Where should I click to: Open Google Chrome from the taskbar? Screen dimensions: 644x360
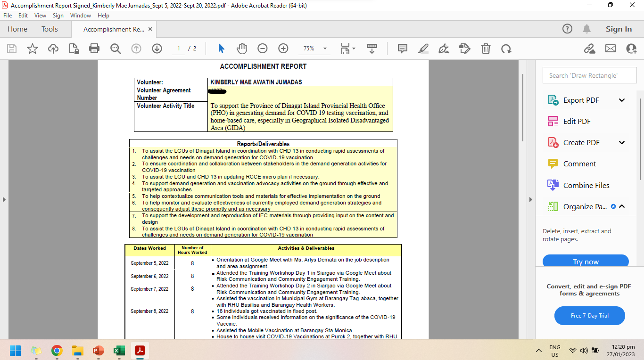pos(57,351)
